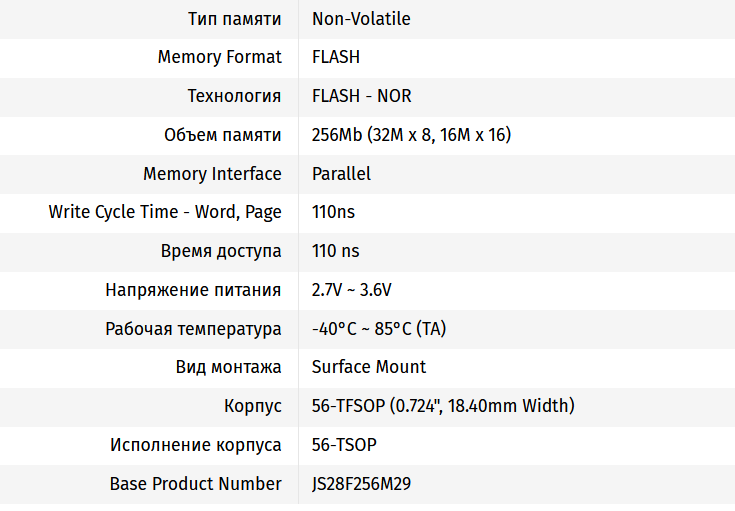This screenshot has height=511, width=735.
Task: Click the 'Тип памяти' label
Action: [234, 19]
